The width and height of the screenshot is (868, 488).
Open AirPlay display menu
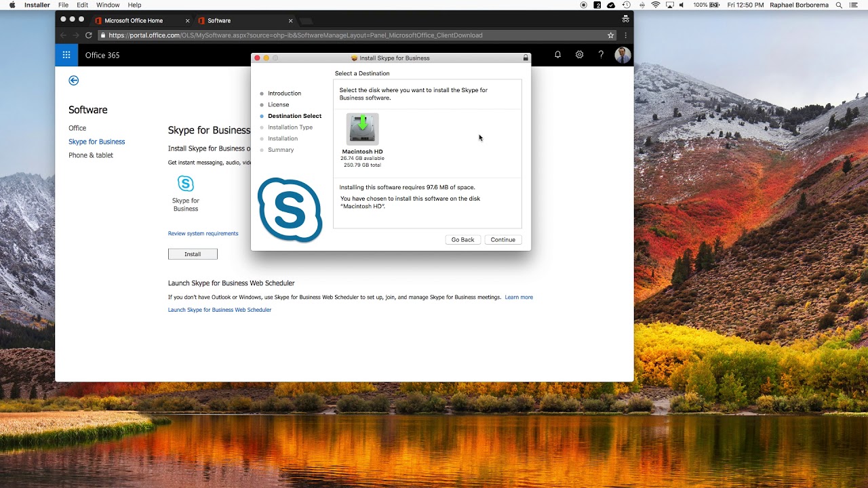tap(669, 5)
